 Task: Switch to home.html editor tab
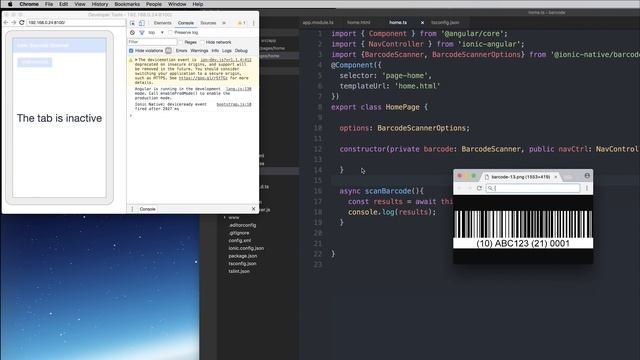pyautogui.click(x=358, y=23)
